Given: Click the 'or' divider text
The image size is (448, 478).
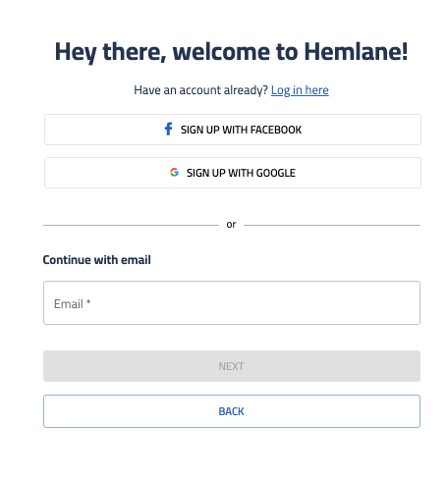Looking at the screenshot, I should 231,225.
